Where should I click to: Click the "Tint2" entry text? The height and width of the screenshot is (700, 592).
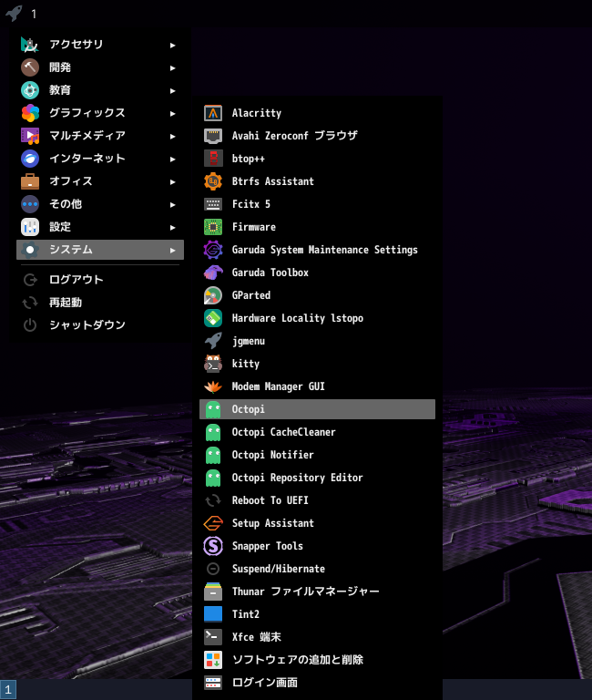pyautogui.click(x=245, y=614)
